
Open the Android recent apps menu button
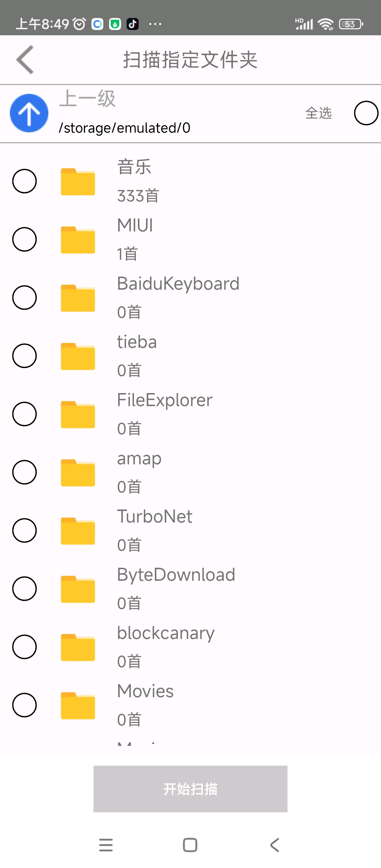click(x=106, y=845)
